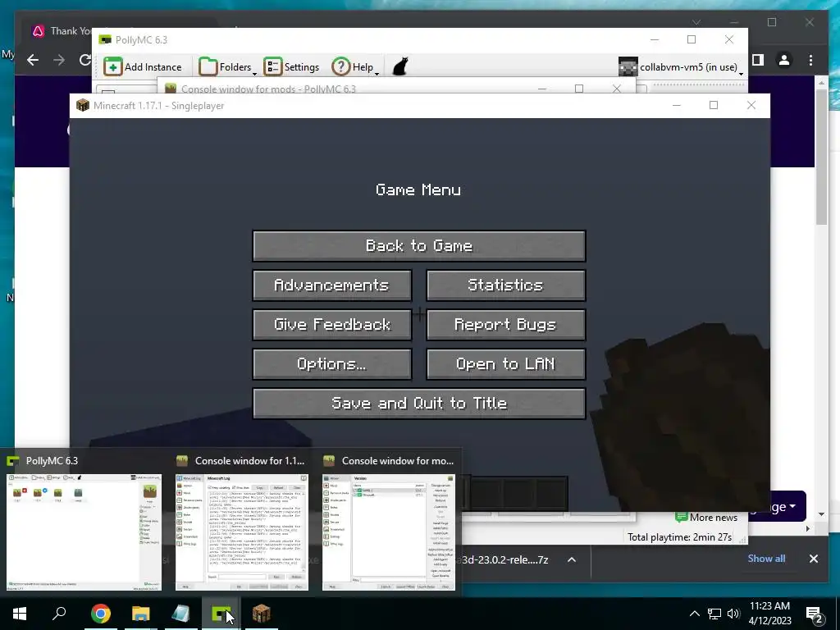The height and width of the screenshot is (630, 840).
Task: Close the Chrome downloads bar
Action: click(x=813, y=558)
